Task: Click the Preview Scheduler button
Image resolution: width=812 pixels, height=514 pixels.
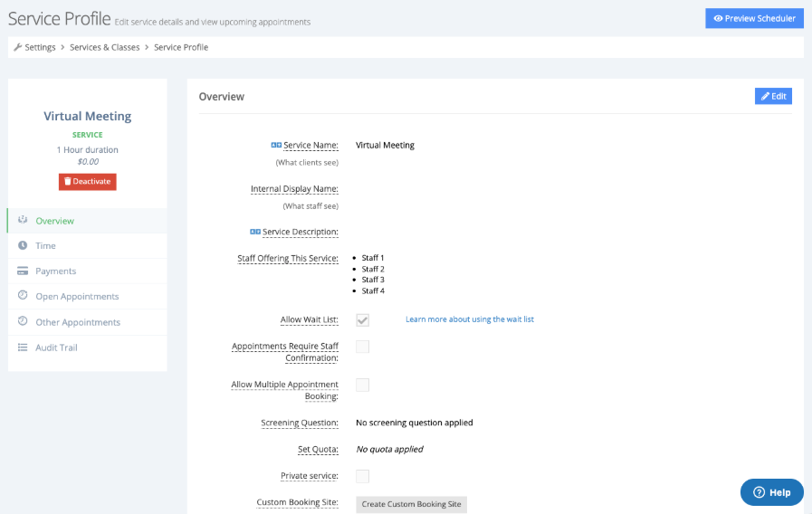Action: pyautogui.click(x=754, y=18)
